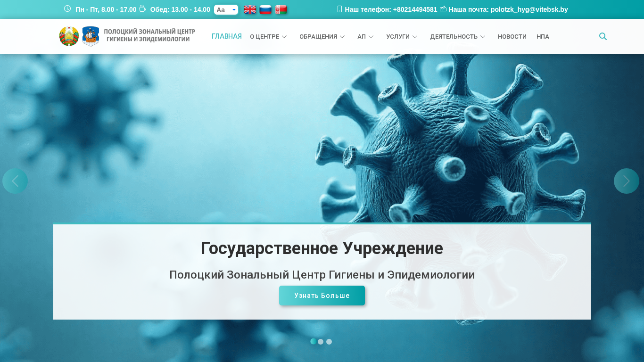Click the Belarus state emblem logo
This screenshot has height=362, width=644.
pyautogui.click(x=69, y=36)
